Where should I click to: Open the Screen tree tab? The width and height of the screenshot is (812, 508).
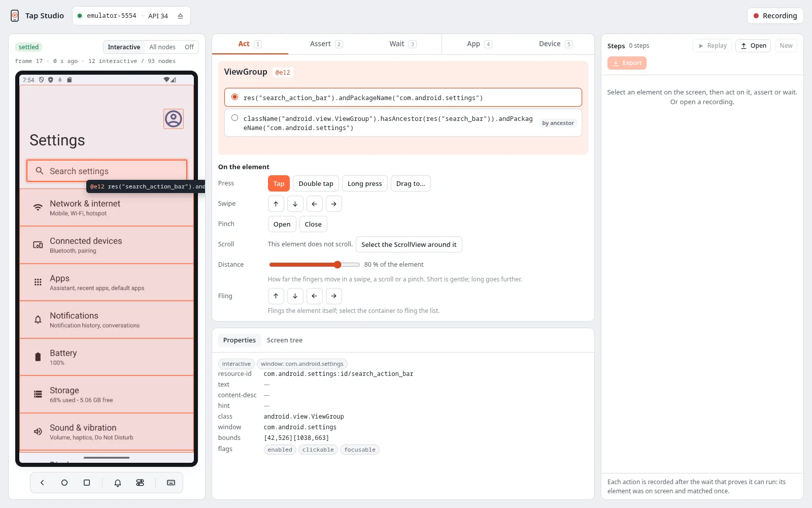point(285,340)
